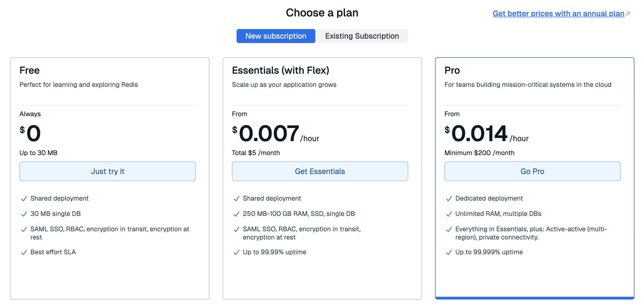Select the Essentials (with Flex) plan heading
644x308 pixels.
(x=280, y=70)
